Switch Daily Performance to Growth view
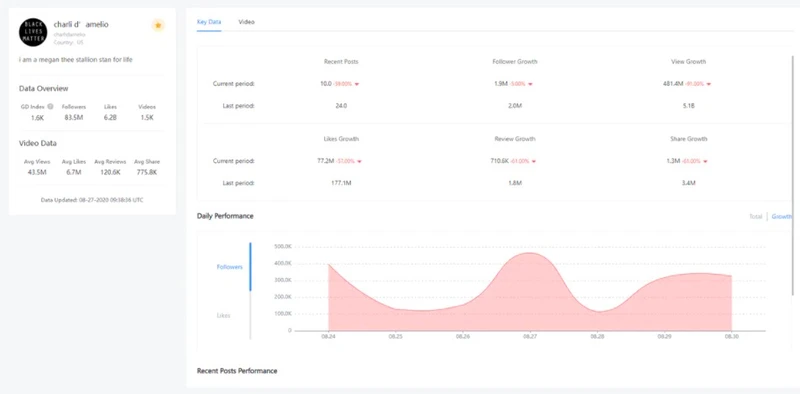Viewport: 800px width, 394px height. click(x=782, y=216)
